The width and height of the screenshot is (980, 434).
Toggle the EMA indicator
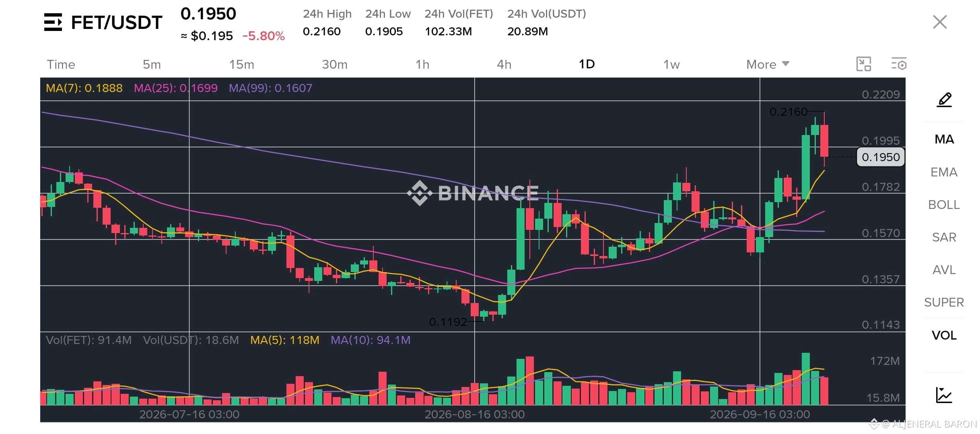coord(944,172)
